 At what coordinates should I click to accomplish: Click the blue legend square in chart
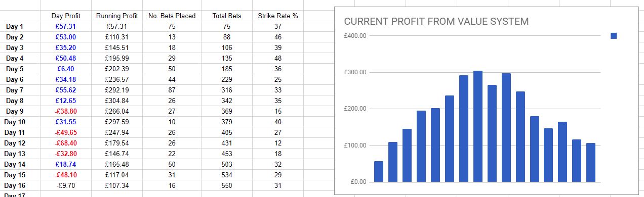click(x=614, y=36)
